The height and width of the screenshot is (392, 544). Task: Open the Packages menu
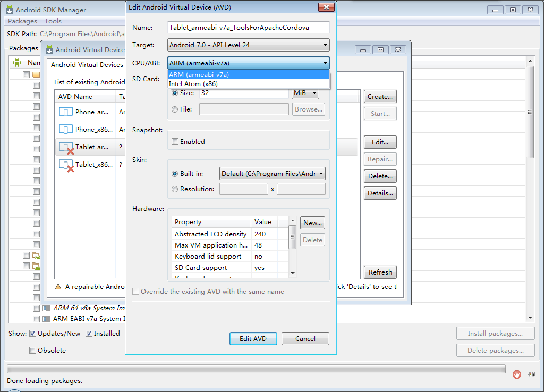pos(22,21)
